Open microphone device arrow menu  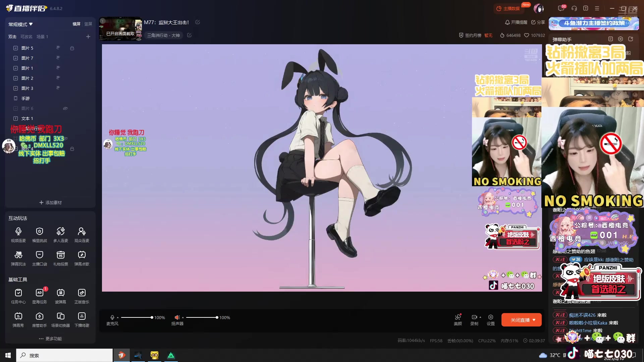pos(118,318)
